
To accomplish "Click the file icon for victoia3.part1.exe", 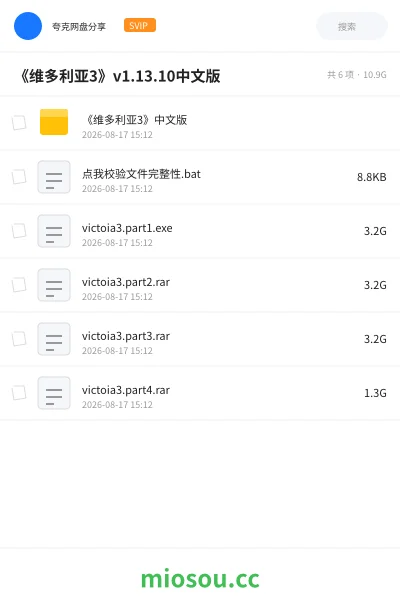I will tap(54, 231).
